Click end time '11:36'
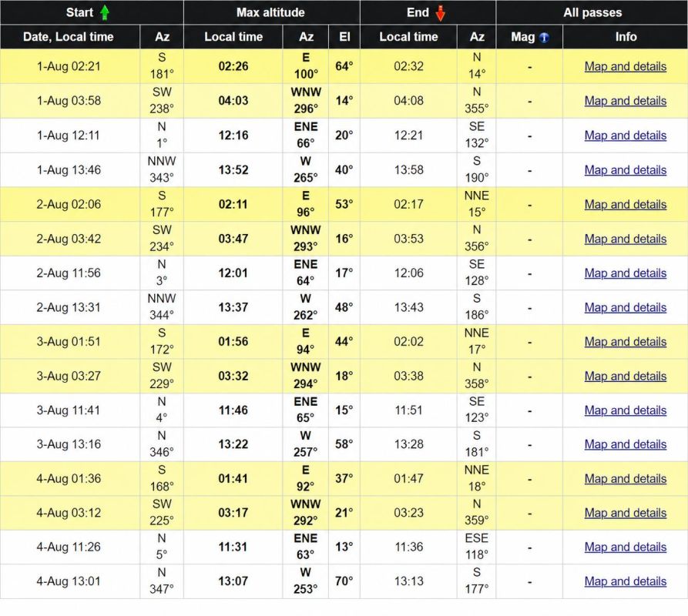Viewport: 688px width, 616px height. (408, 547)
